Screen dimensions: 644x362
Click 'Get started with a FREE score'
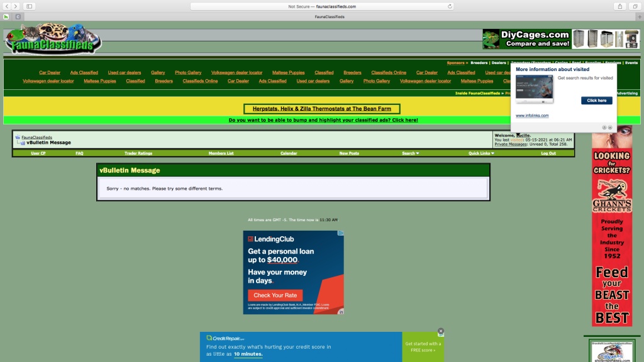point(423,347)
